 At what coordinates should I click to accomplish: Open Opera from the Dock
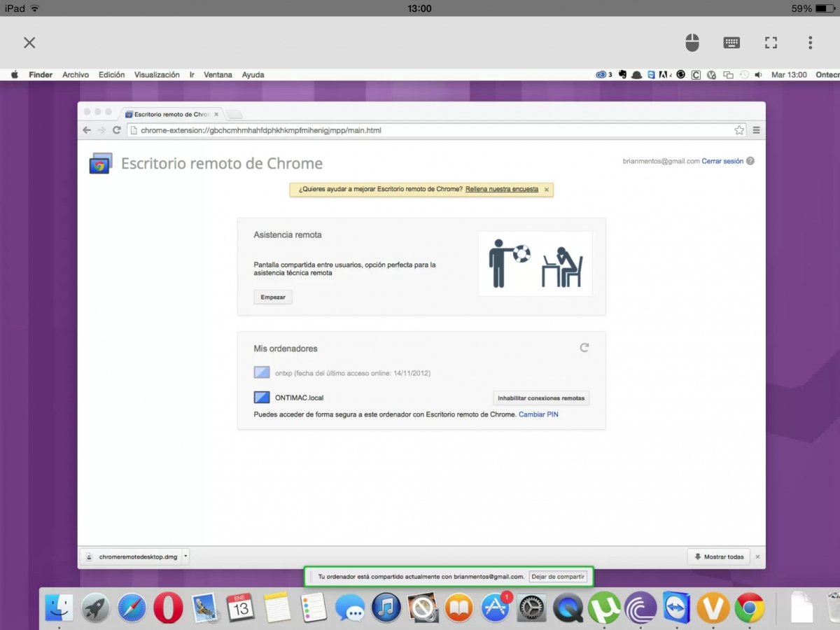click(169, 608)
